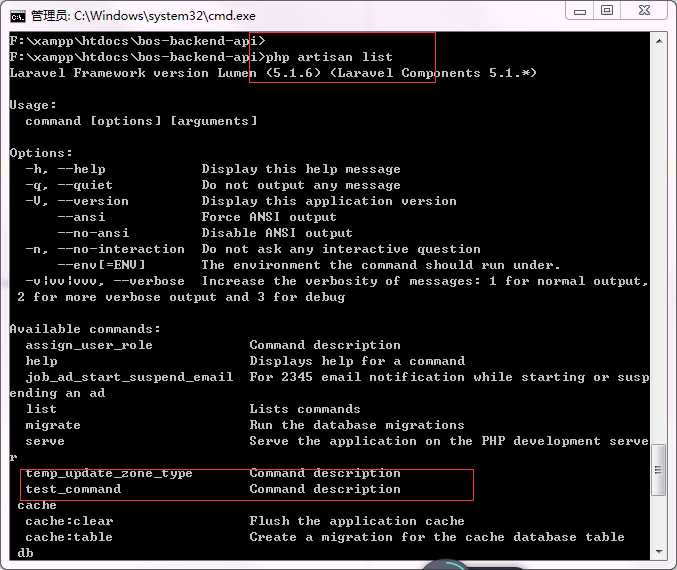Click the cmd.exe icon in title bar
Viewport: 677px width, 570px height.
18,16
